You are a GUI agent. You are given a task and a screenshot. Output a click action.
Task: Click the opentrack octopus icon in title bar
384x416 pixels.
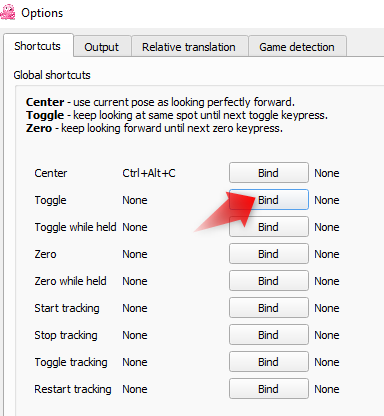click(x=7, y=12)
